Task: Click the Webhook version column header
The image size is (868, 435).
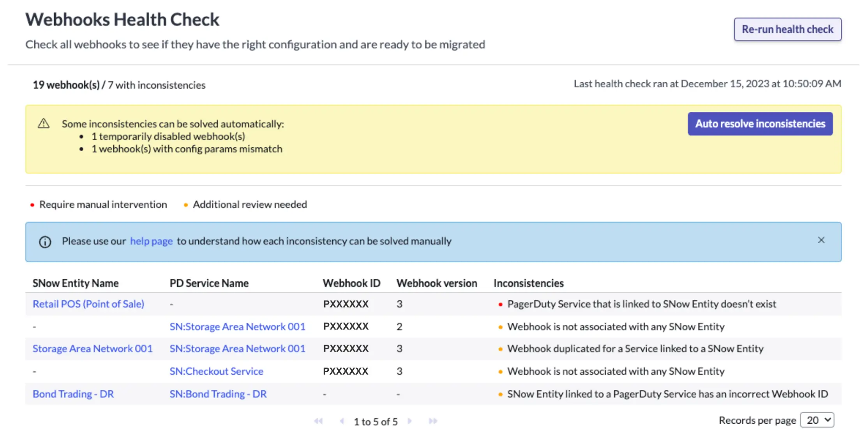Action: [436, 283]
